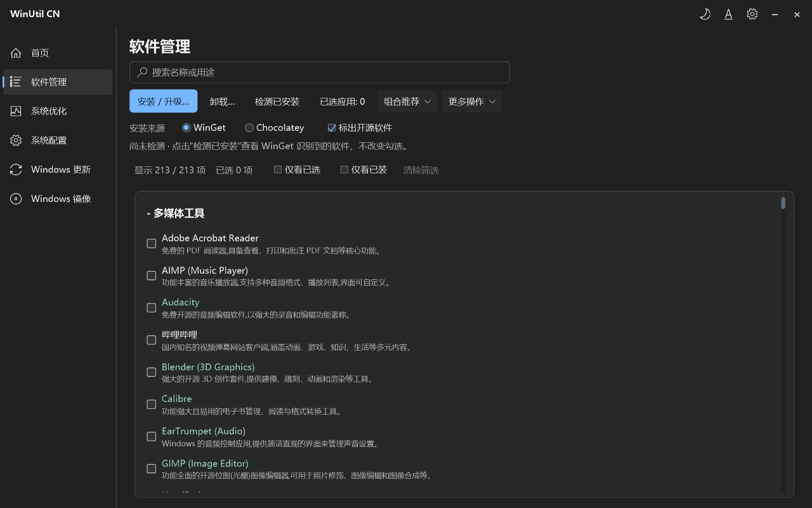Click the 卸载 button
812x508 pixels.
coord(223,102)
